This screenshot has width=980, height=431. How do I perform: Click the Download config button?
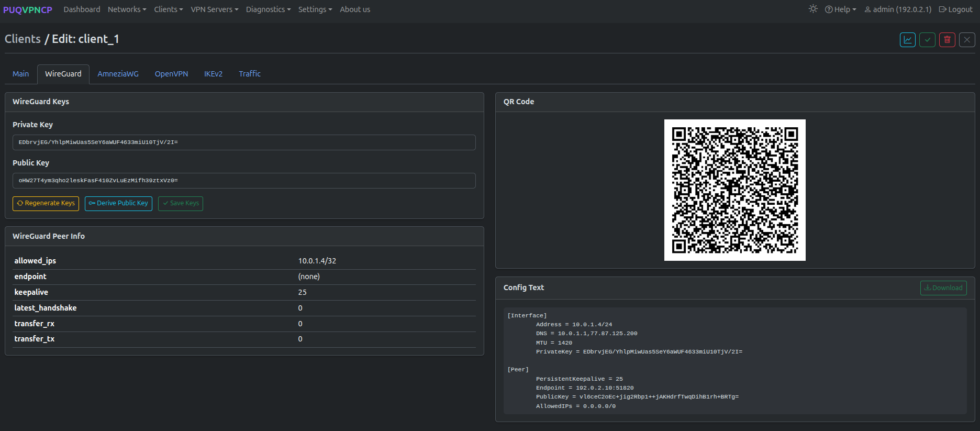coord(943,288)
